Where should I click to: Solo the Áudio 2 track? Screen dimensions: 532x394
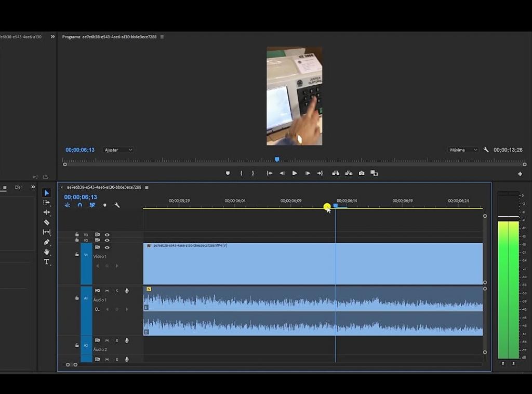(117, 340)
